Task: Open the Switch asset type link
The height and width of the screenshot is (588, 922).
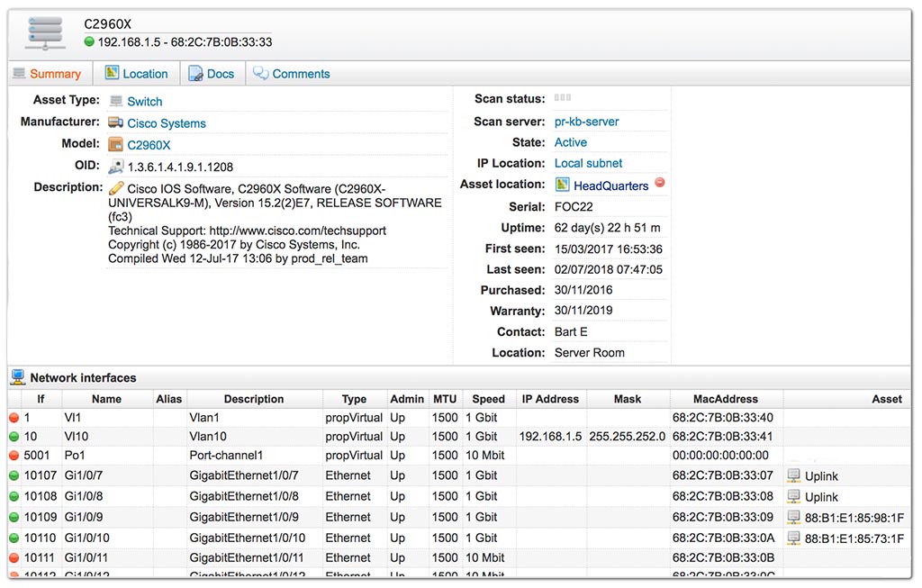Action: (145, 101)
